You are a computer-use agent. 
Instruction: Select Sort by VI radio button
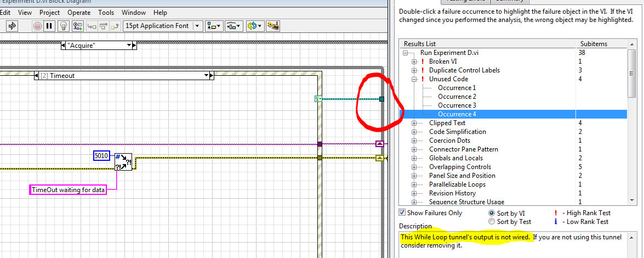click(492, 213)
